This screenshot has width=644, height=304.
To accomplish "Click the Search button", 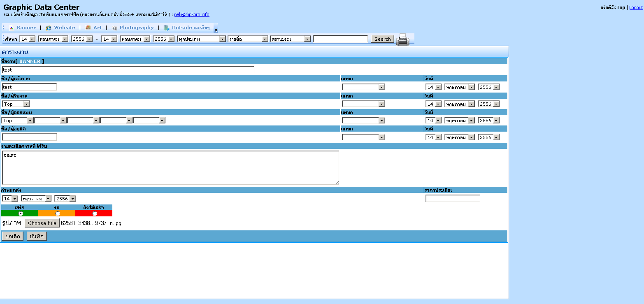I will pos(382,39).
